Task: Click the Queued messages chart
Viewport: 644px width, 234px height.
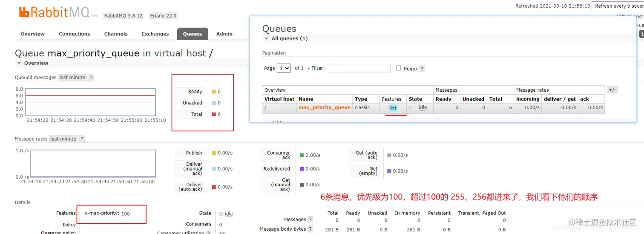Action: [x=90, y=102]
